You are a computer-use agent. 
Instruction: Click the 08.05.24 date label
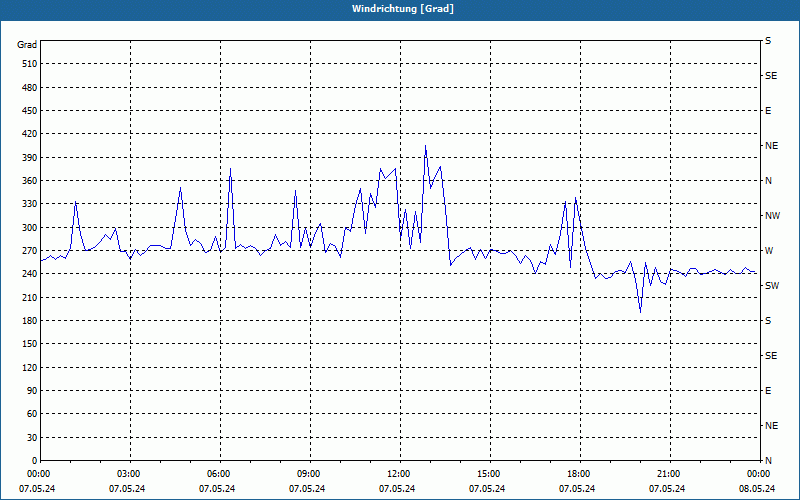click(757, 489)
